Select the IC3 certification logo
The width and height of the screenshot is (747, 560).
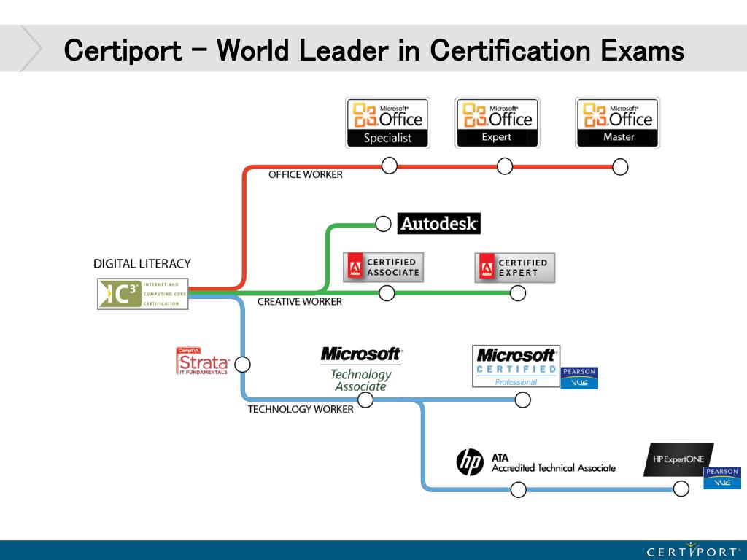click(143, 294)
